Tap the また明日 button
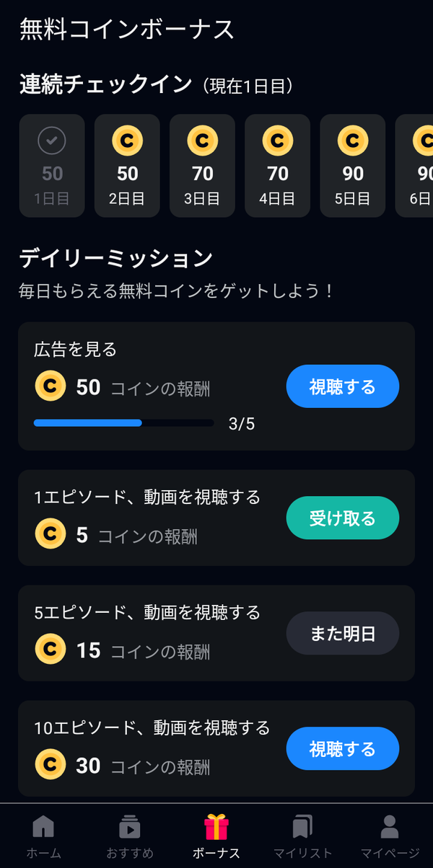This screenshot has width=433, height=868. click(343, 633)
